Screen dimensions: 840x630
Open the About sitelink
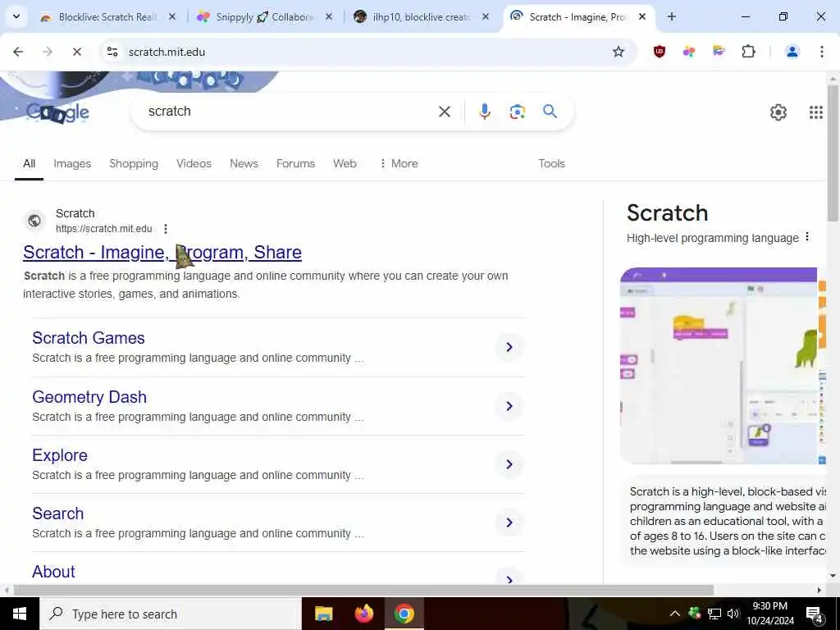pos(53,571)
